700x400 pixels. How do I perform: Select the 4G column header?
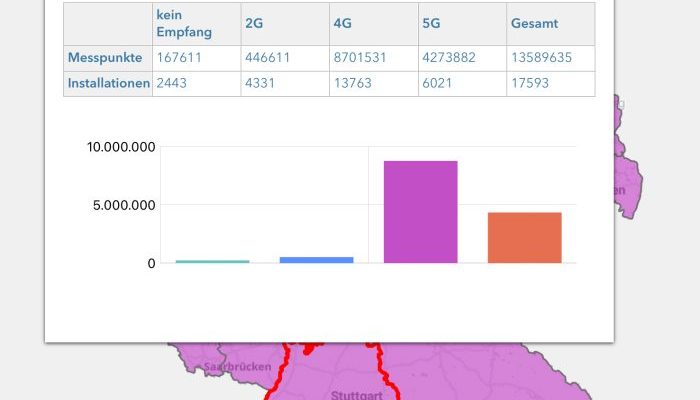click(343, 23)
